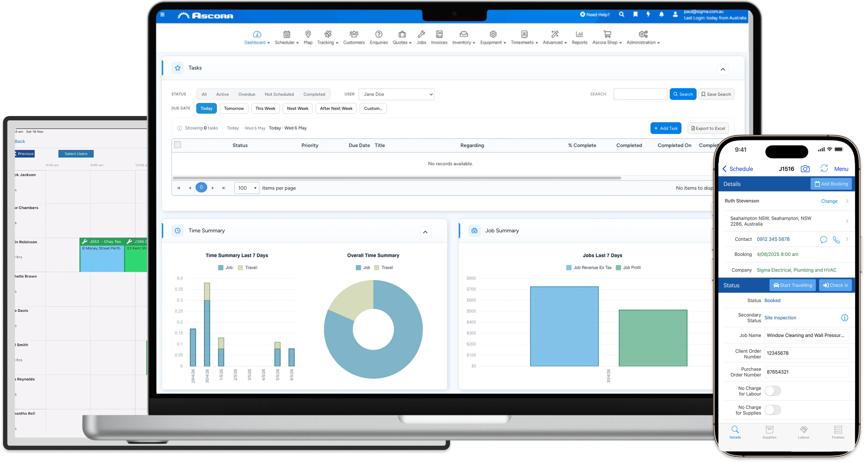Click the star icon beside Tasks
Image resolution: width=868 pixels, height=462 pixels.
[178, 68]
